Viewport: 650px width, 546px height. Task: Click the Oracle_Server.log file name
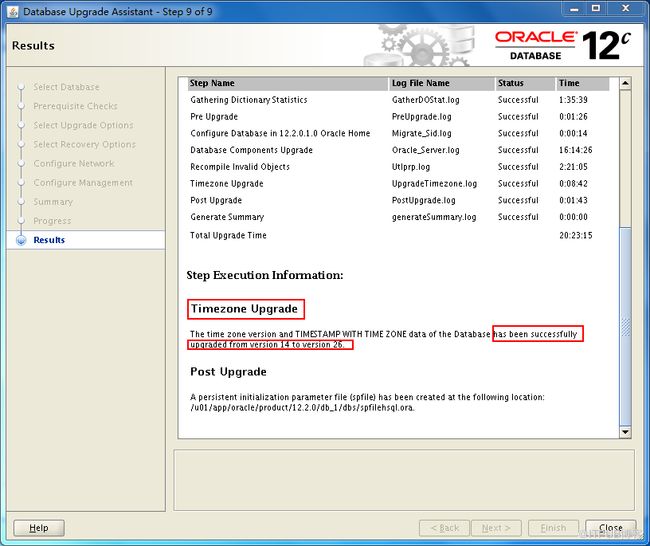click(x=426, y=150)
